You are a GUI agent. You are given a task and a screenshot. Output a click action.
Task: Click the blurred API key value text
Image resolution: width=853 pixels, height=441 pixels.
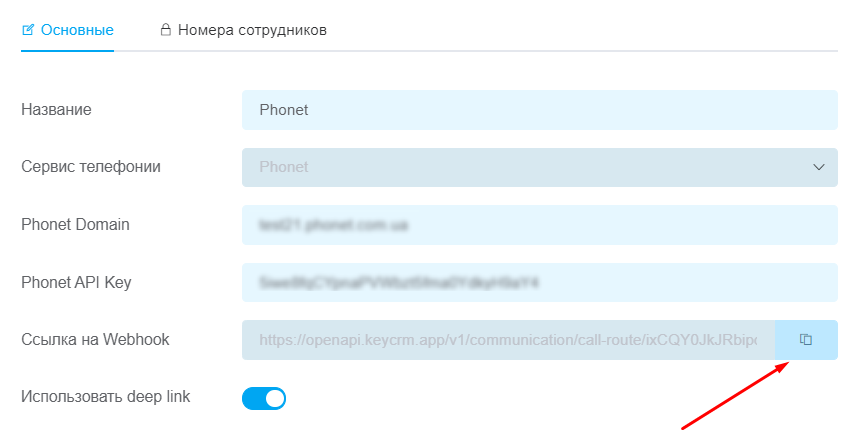tap(399, 283)
